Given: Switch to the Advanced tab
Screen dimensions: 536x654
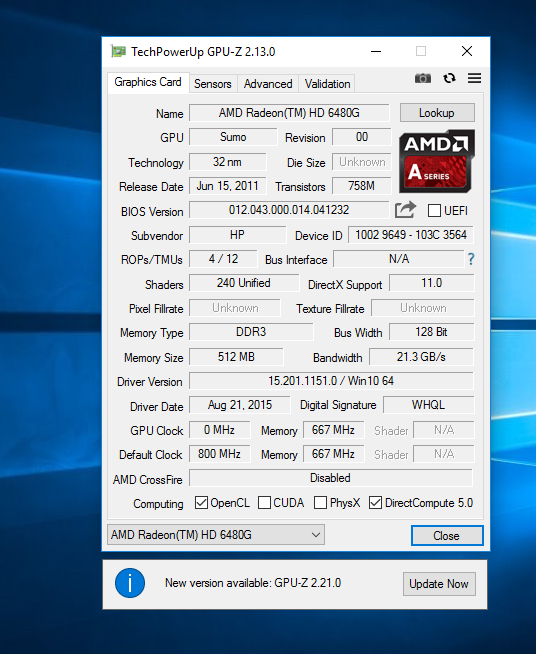Looking at the screenshot, I should (268, 84).
